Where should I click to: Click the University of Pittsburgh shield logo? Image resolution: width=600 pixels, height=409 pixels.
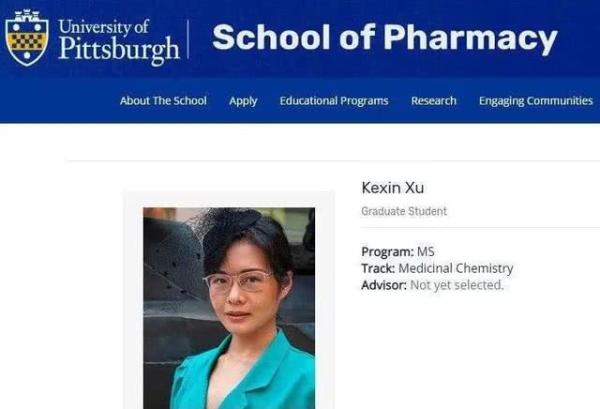[x=27, y=37]
